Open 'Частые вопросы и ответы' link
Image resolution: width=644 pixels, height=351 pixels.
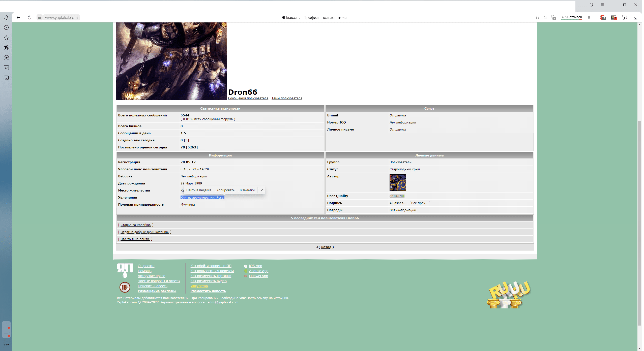point(159,281)
